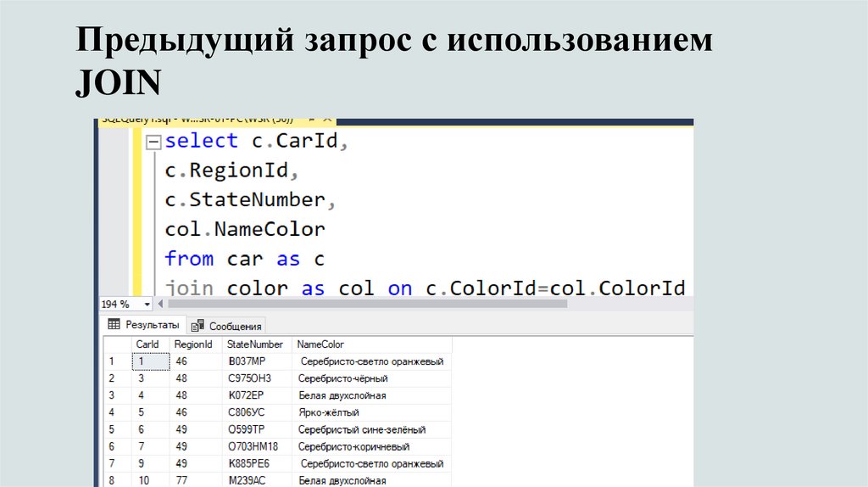This screenshot has width=868, height=487.
Task: Click the CarId cell with value 1
Action: coord(151,361)
